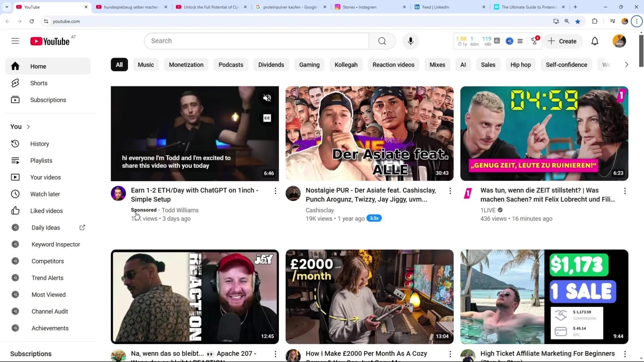The image size is (644, 362).
Task: Click the page vertical scrollbar
Action: coord(641,50)
